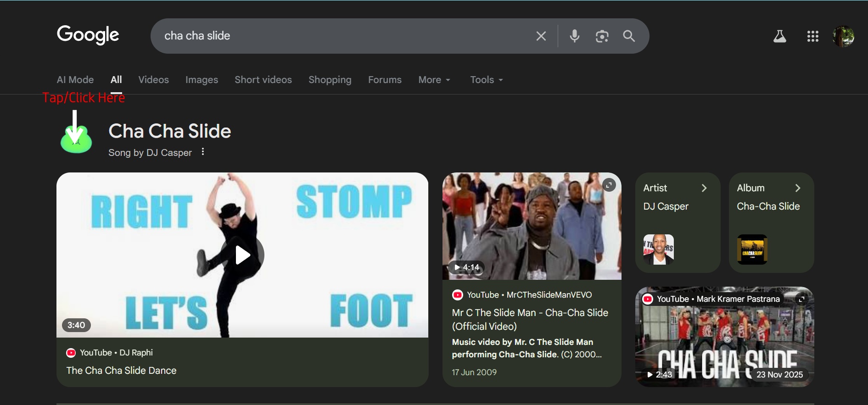This screenshot has height=405, width=868.
Task: Click Song by DJ Casper subtitle
Action: (x=150, y=153)
